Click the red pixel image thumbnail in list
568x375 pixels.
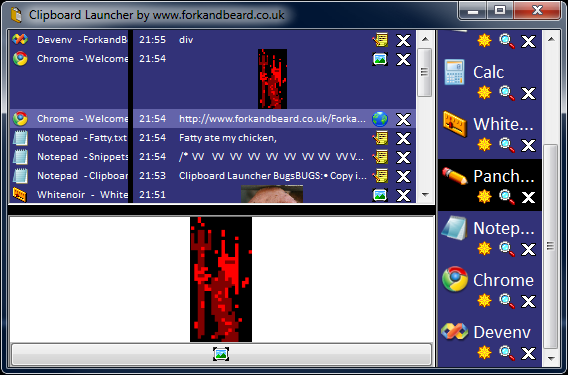click(272, 79)
